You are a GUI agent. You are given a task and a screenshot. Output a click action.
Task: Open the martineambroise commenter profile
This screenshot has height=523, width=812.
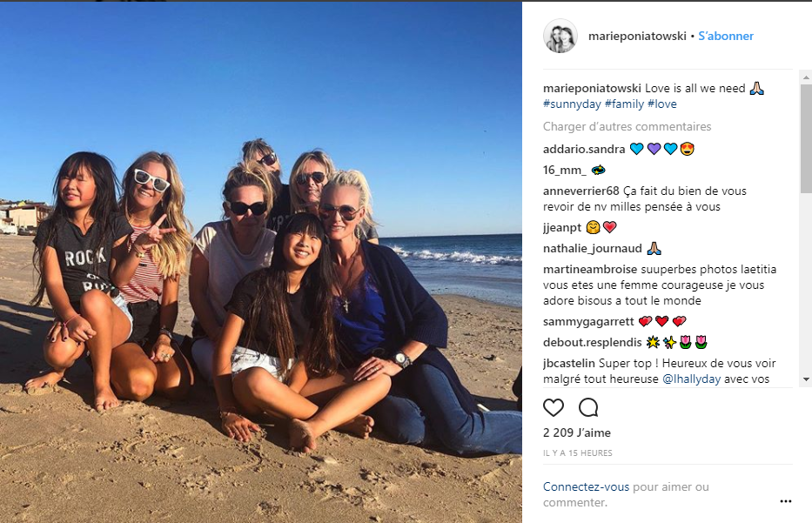(590, 270)
